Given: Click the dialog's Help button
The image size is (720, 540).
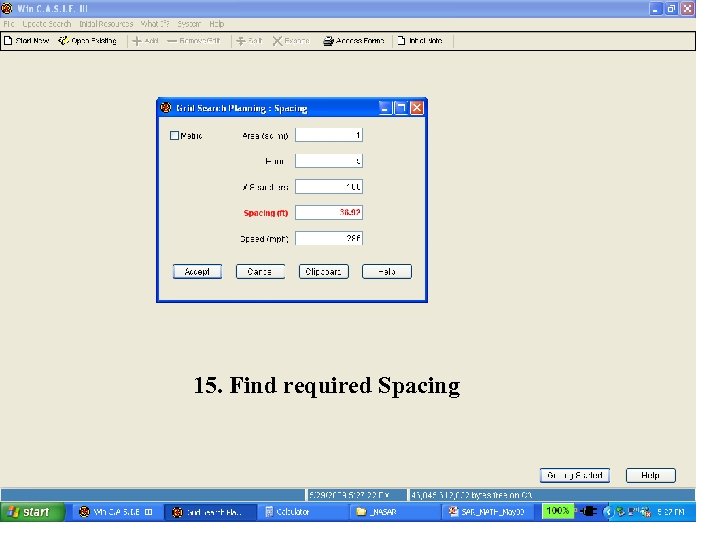Looking at the screenshot, I should pyautogui.click(x=387, y=271).
